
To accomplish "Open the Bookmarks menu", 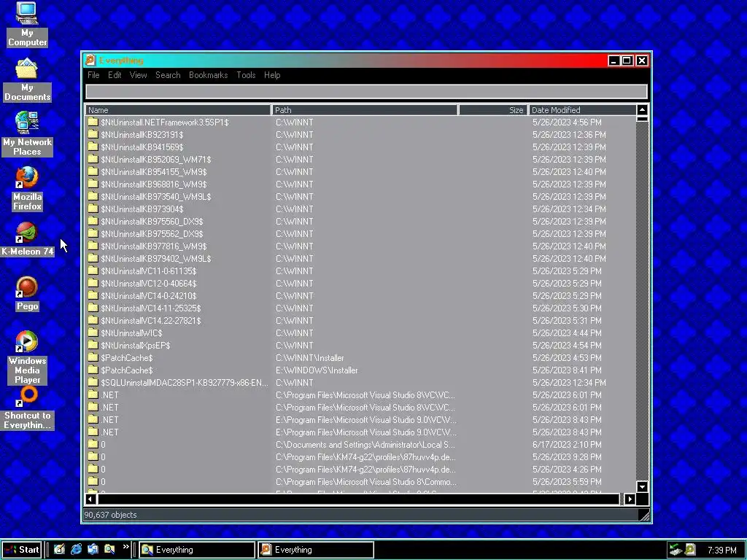I will (208, 75).
